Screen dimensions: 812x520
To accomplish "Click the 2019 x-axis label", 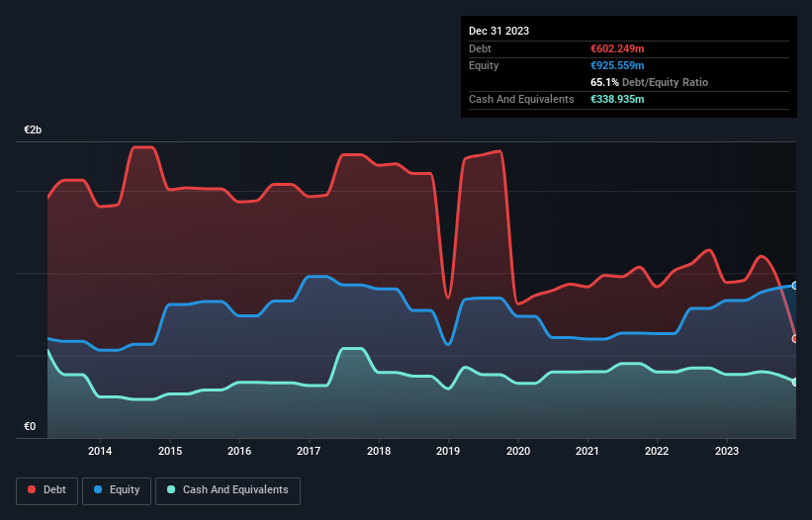I will coord(448,451).
